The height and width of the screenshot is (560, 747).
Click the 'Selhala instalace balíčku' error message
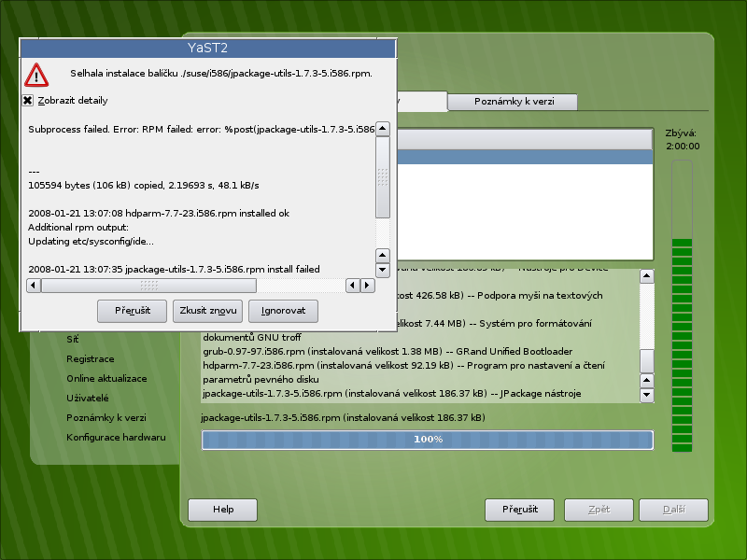(221, 74)
